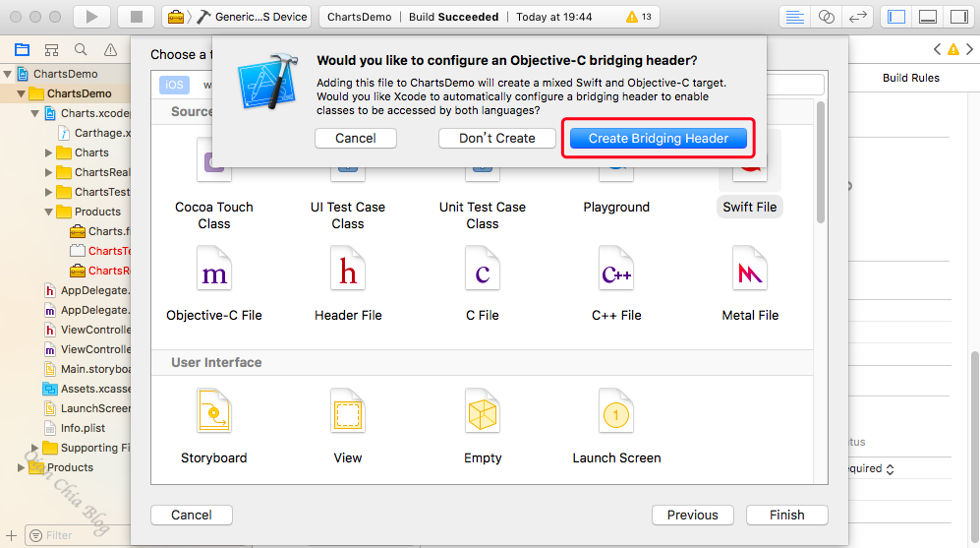Pick the Launch Screen template
980x548 pixels.
coord(616,427)
